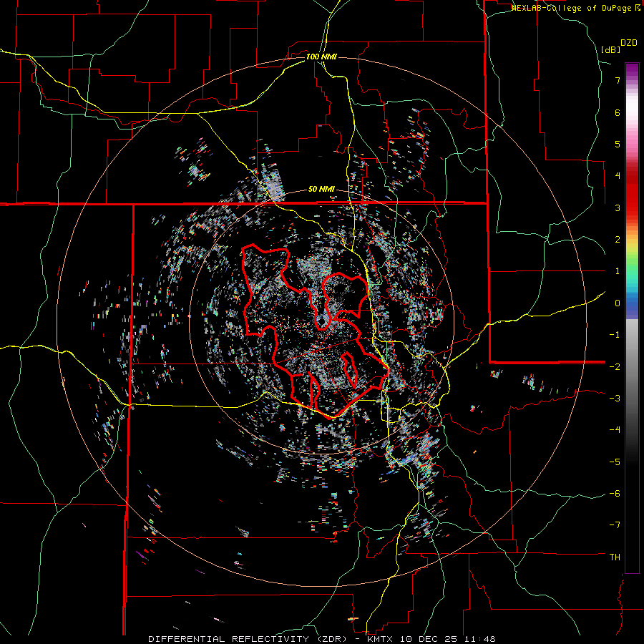Click the -1 value on color scale

(x=615, y=335)
